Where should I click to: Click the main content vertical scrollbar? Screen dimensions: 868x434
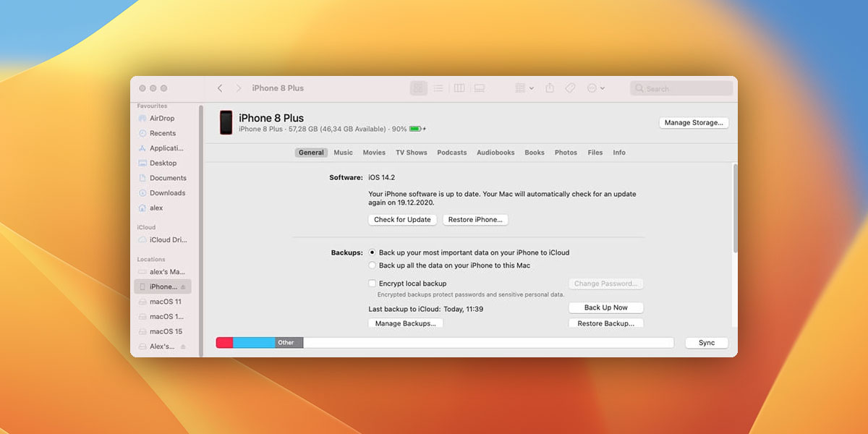735,208
